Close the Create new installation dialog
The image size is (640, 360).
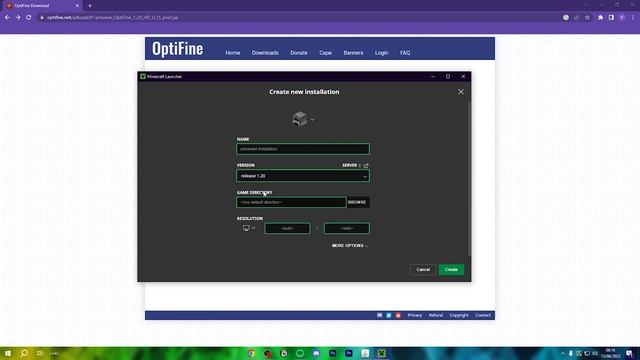pos(461,92)
